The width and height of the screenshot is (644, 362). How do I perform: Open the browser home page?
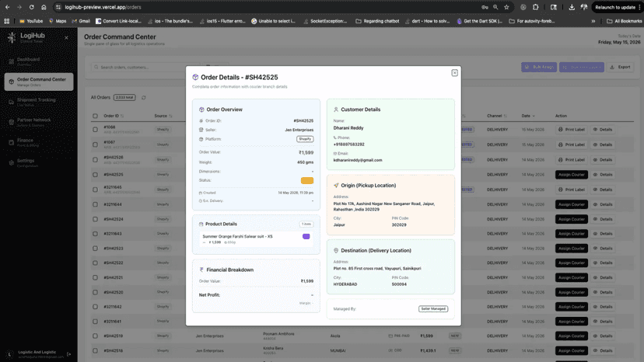[x=44, y=7]
